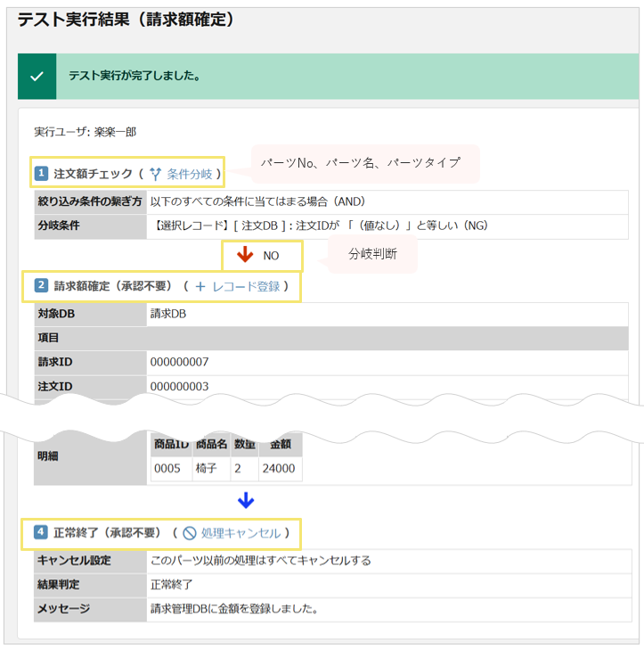Screen dimensions: 644x648
Task: Open the 条件分岐 link
Action: point(190,174)
